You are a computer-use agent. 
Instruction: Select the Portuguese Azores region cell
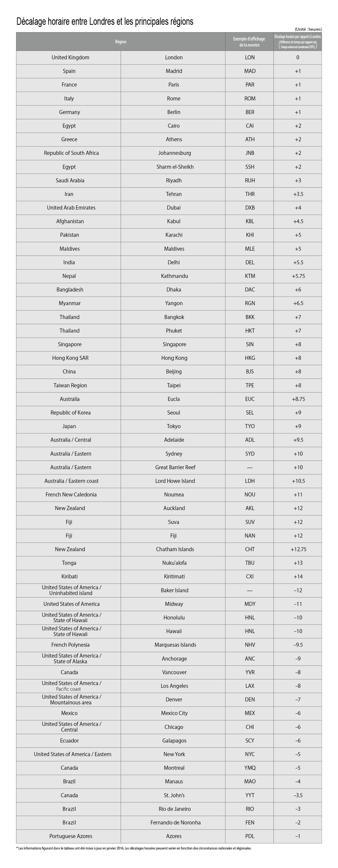71,836
